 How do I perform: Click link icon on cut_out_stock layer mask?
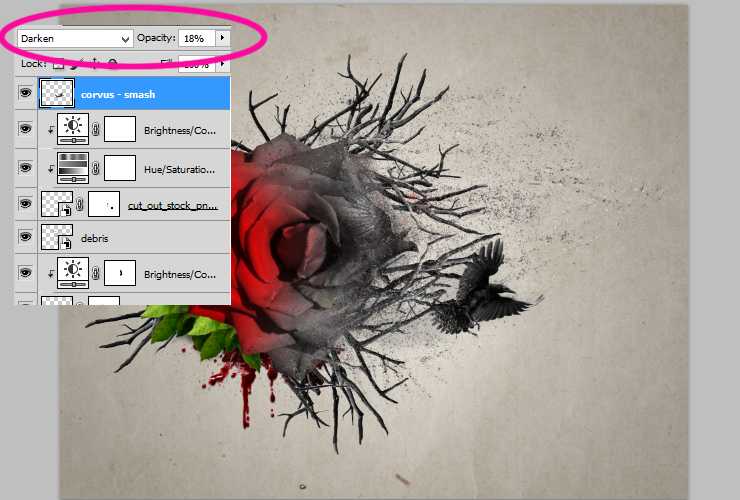(x=80, y=204)
